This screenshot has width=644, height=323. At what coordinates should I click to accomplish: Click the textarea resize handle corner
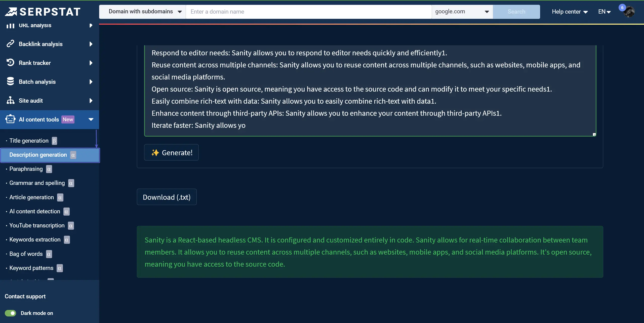tap(594, 134)
